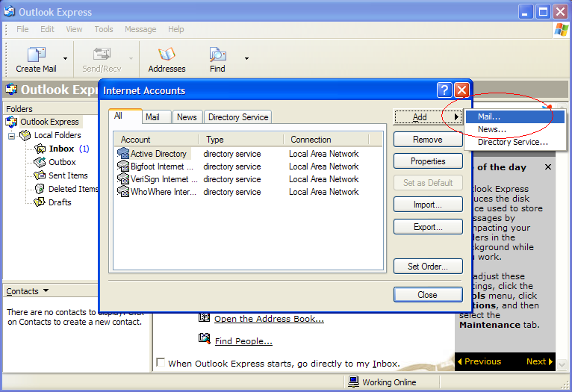Viewport: 572px width, 392px height.
Task: Click the Outlook Express tree root icon
Action: (x=11, y=122)
